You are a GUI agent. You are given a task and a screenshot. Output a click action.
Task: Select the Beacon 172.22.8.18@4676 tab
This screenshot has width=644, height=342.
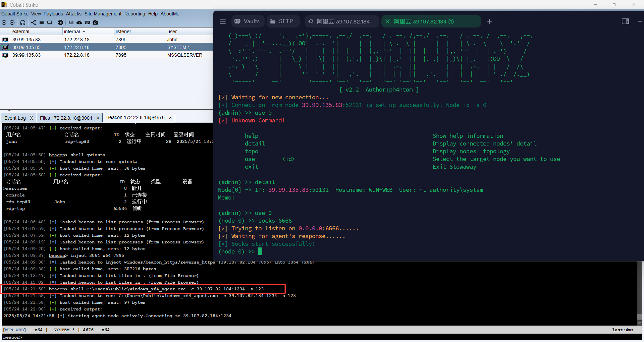136,117
